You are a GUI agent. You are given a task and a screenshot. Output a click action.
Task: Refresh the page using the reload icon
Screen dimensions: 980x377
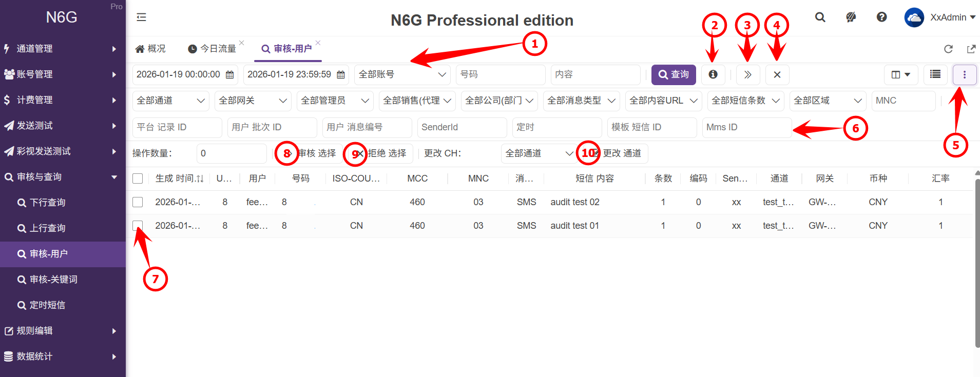point(948,49)
